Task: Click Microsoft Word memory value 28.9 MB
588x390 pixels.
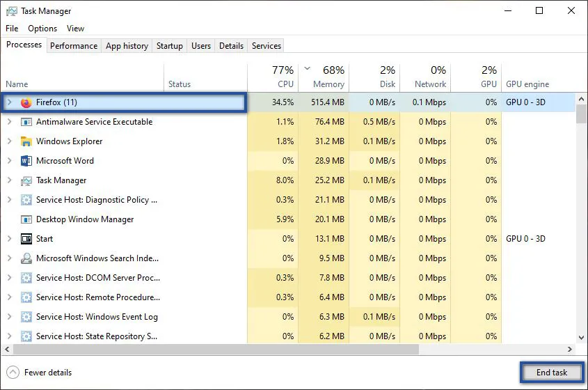Action: tap(329, 161)
